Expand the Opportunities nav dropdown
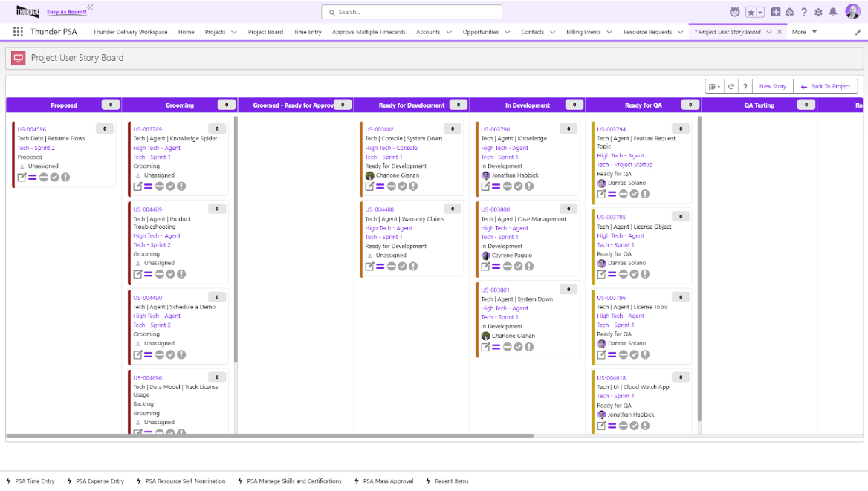This screenshot has height=491, width=868. point(507,32)
